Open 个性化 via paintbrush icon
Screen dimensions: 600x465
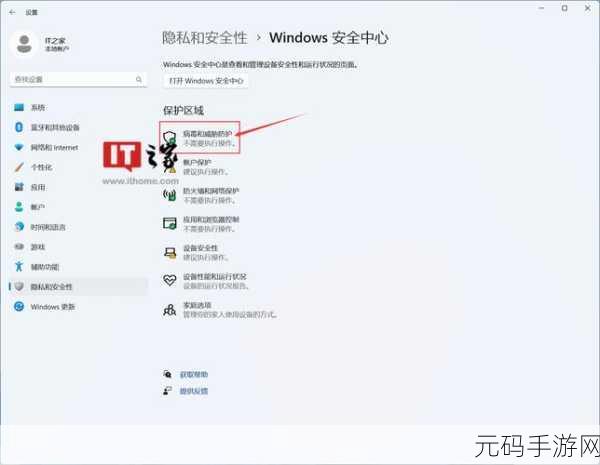[19, 167]
